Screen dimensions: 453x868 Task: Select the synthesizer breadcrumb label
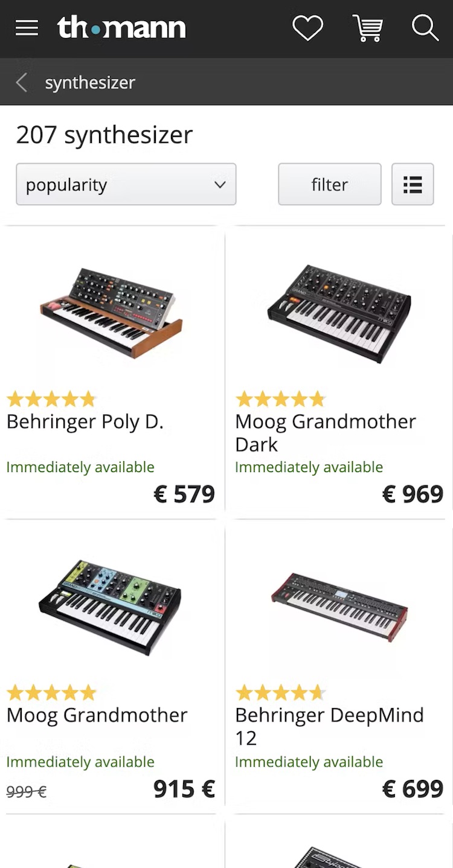click(90, 83)
